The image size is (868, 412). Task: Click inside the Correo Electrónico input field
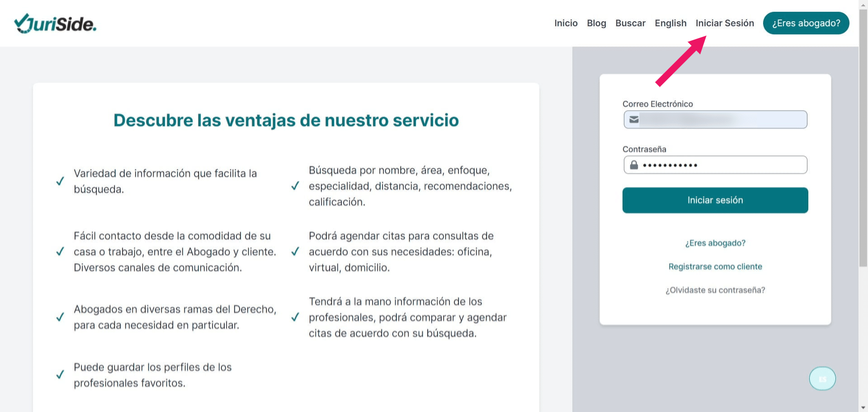[715, 119]
